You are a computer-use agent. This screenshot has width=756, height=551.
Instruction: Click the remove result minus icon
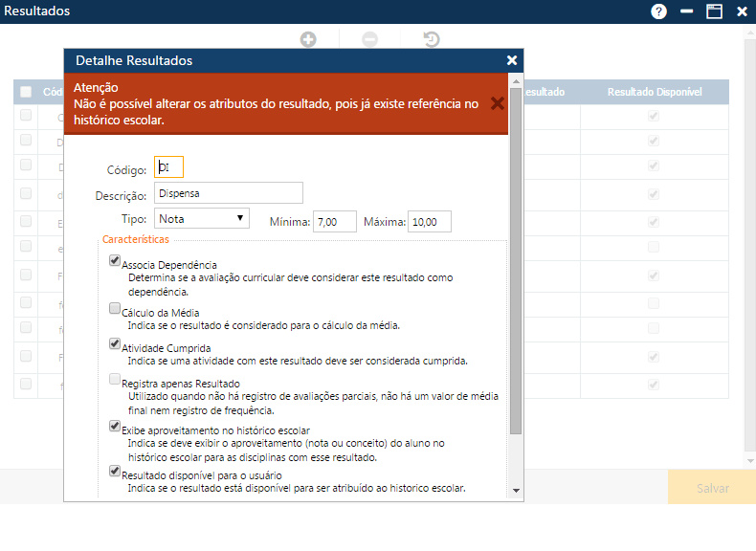click(x=370, y=39)
